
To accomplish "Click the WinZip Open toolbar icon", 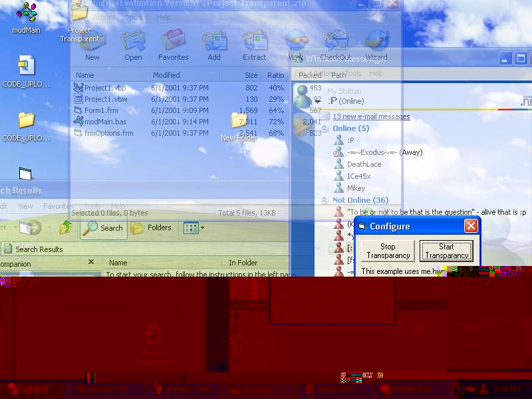I will click(133, 44).
